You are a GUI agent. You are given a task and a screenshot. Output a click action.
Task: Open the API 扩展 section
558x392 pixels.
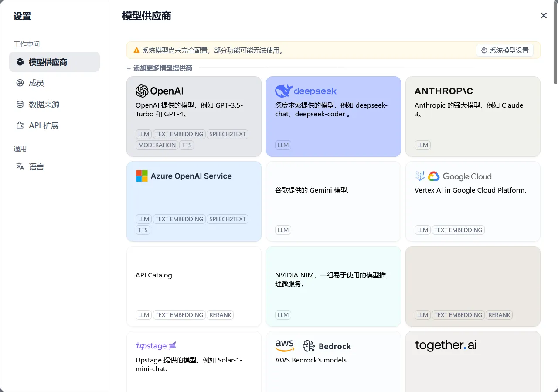pos(54,125)
